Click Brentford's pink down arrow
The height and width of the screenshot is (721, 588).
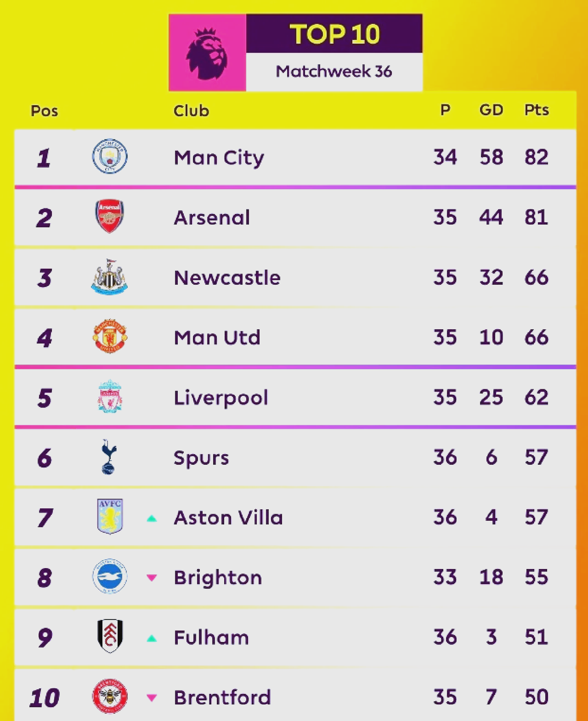pyautogui.click(x=152, y=698)
